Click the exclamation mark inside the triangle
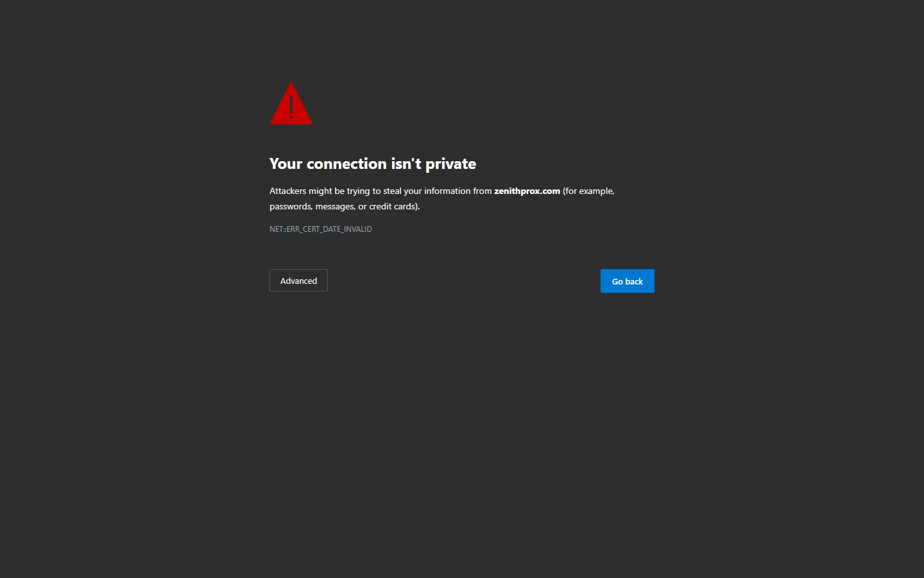 [x=291, y=107]
